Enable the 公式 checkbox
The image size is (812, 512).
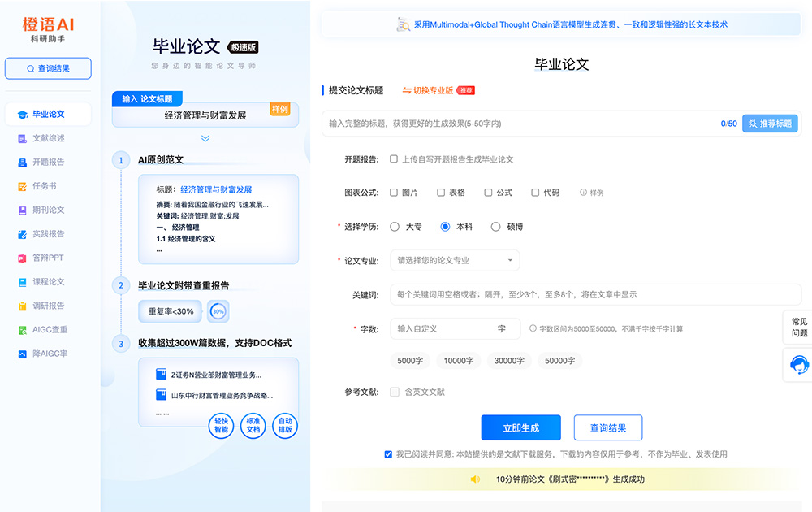click(488, 193)
